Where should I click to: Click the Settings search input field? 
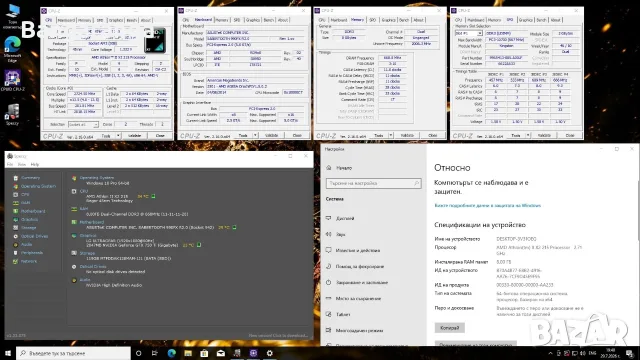[x=373, y=183]
